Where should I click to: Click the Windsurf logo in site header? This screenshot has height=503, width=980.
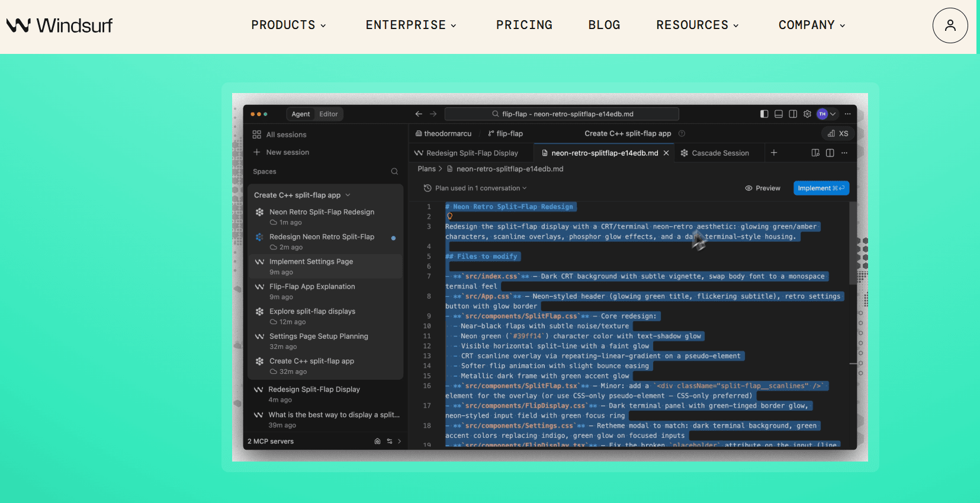(x=59, y=25)
